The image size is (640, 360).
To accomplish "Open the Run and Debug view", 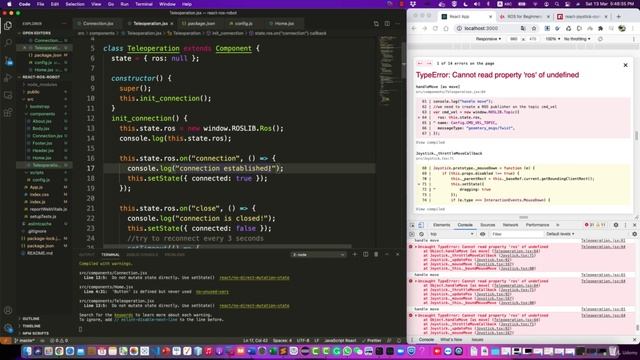I will [x=8, y=78].
